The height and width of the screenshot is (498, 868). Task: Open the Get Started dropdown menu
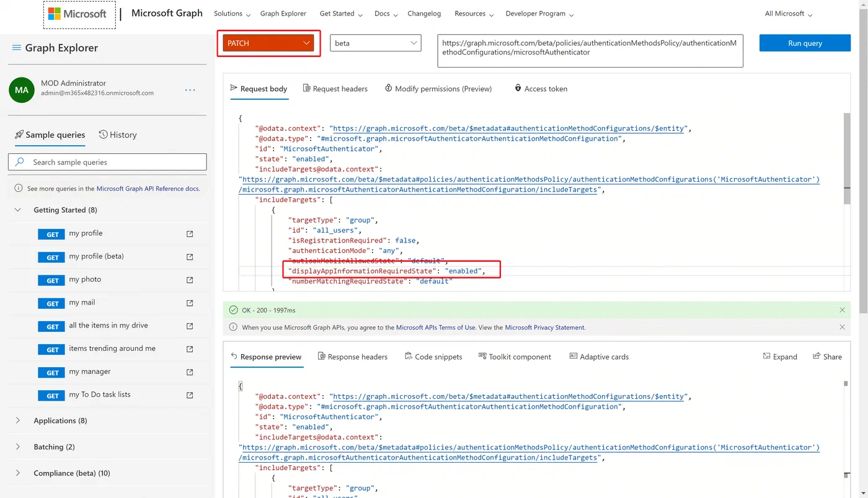(x=341, y=14)
